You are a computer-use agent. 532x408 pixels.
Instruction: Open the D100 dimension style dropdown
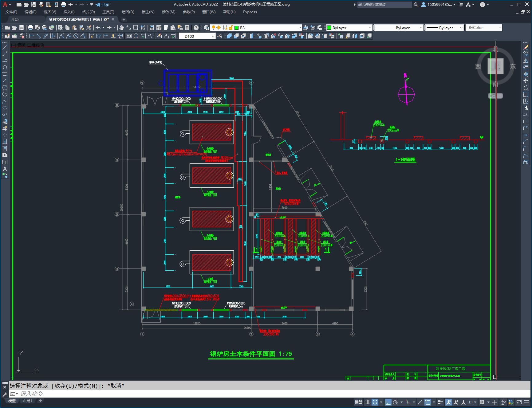[213, 36]
